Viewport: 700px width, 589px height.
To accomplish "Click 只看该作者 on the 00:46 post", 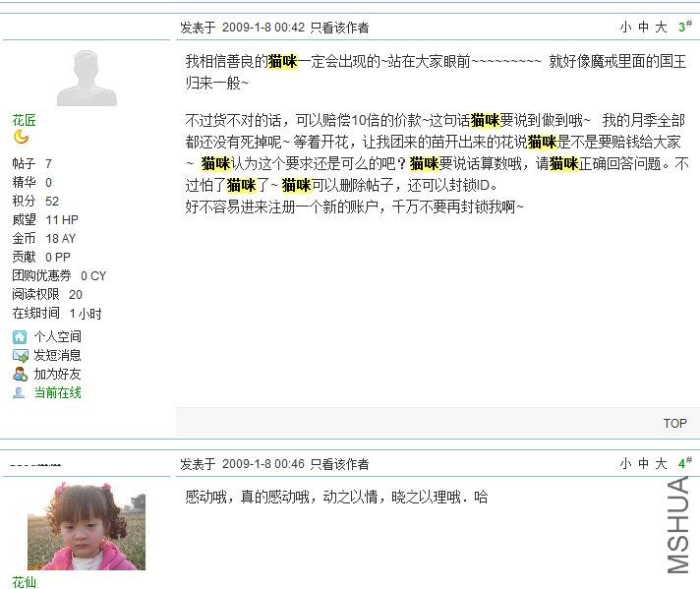I will click(340, 464).
